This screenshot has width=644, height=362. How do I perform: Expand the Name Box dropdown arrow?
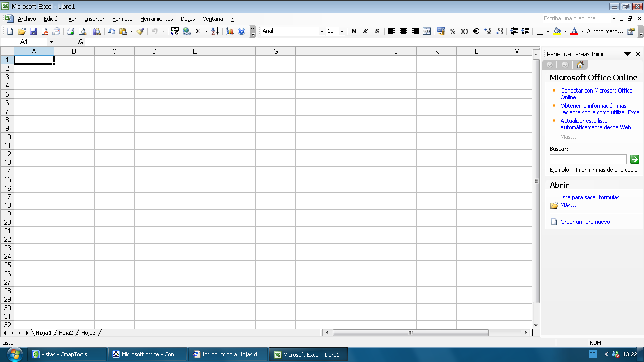[x=51, y=42]
